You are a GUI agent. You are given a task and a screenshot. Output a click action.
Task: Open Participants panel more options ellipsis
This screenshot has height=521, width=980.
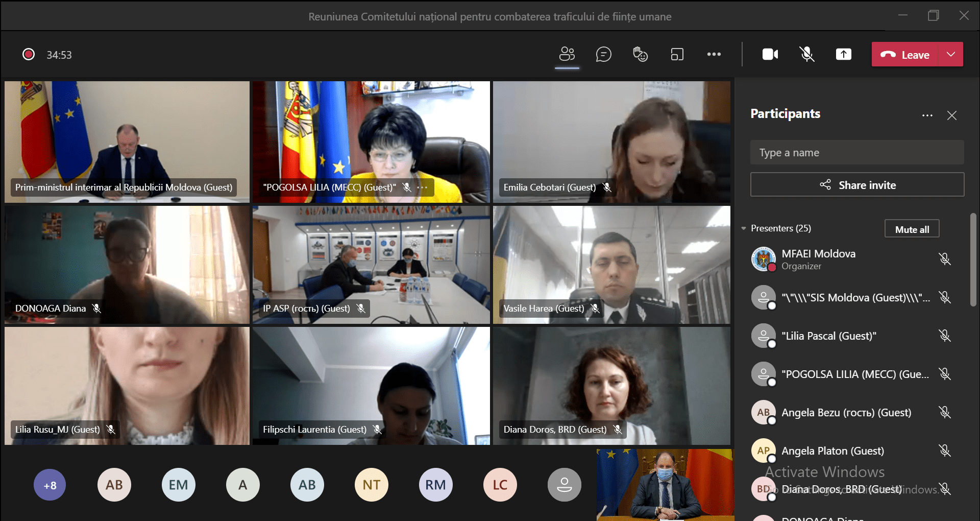tap(927, 115)
